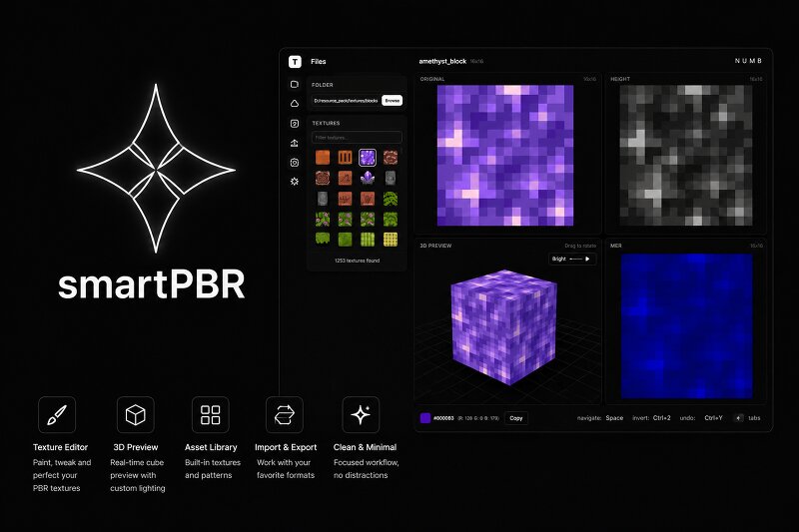Click the MER panel label
Image resolution: width=799 pixels, height=532 pixels.
[x=616, y=246]
